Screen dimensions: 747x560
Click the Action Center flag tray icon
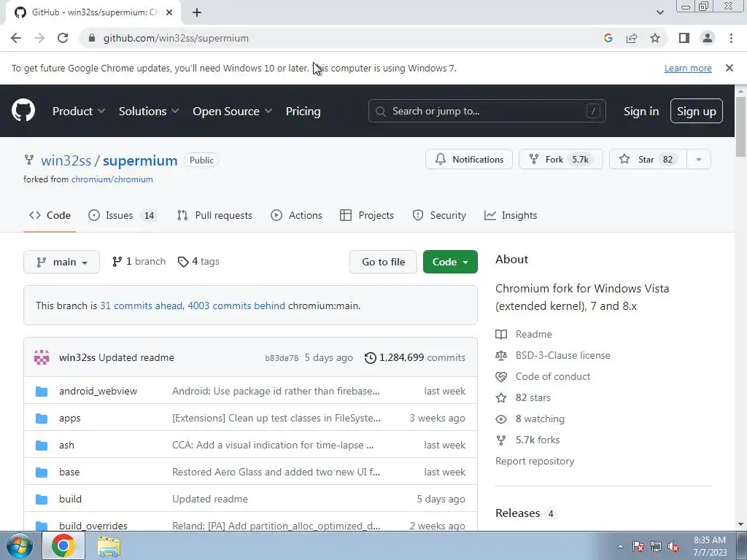tap(638, 547)
